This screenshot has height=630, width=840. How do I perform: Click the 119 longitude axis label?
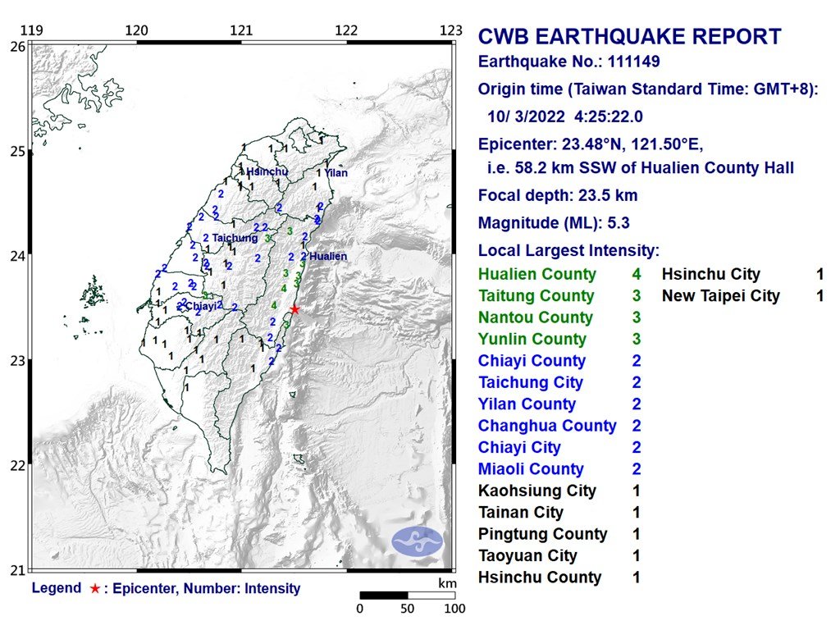click(32, 30)
